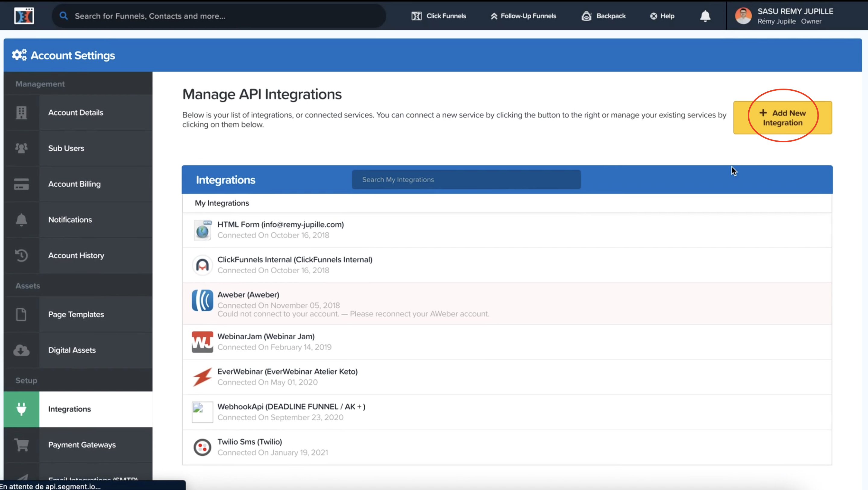
Task: Click the Integrations plug icon
Action: coord(21,409)
